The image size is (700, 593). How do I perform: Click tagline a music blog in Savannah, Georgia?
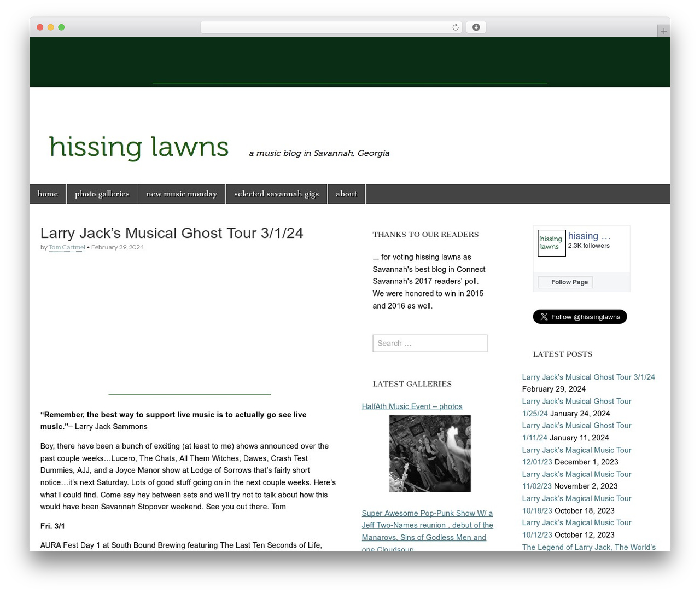click(x=319, y=153)
